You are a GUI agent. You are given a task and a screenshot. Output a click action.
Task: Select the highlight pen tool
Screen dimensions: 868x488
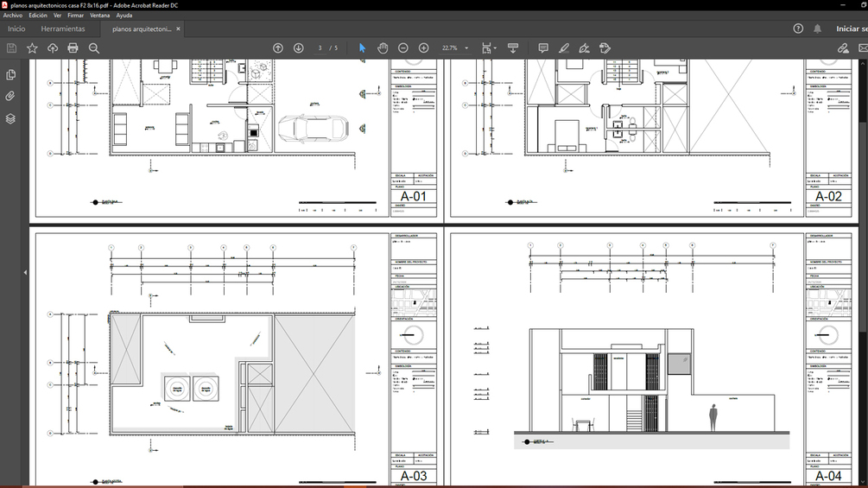click(x=563, y=48)
